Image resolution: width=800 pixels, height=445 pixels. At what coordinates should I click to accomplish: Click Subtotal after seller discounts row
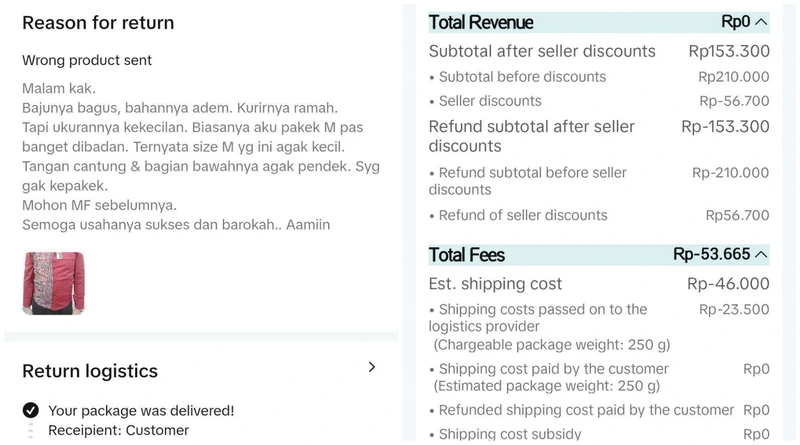(599, 51)
